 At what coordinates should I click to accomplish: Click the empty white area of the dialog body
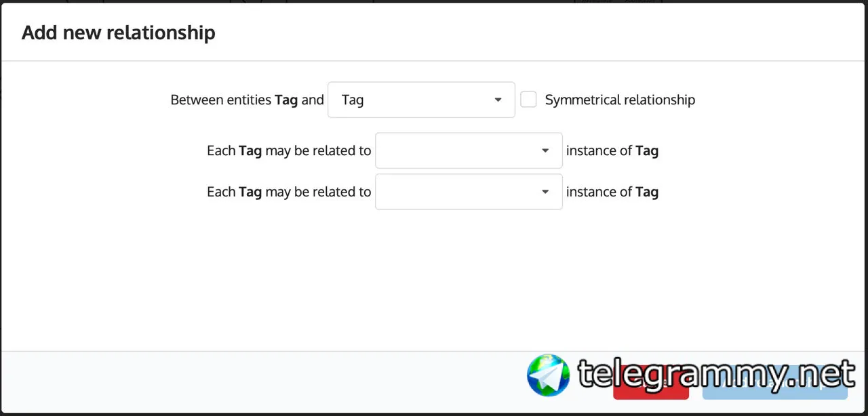point(434,285)
